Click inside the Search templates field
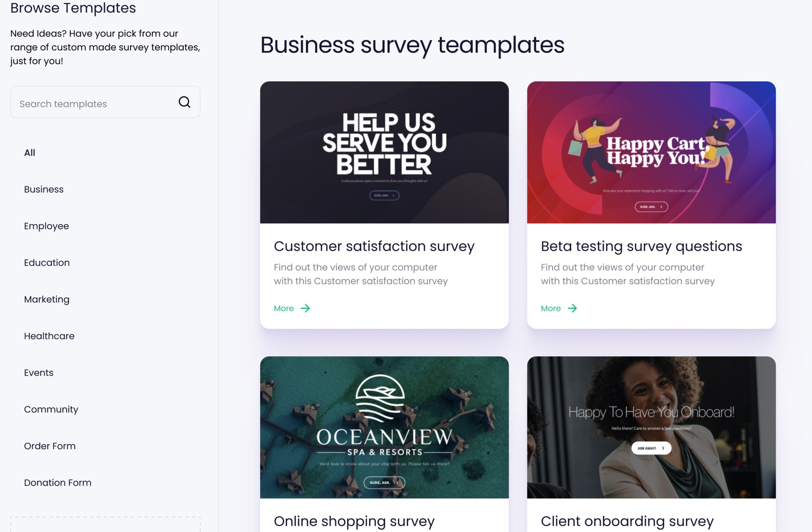 [91, 103]
